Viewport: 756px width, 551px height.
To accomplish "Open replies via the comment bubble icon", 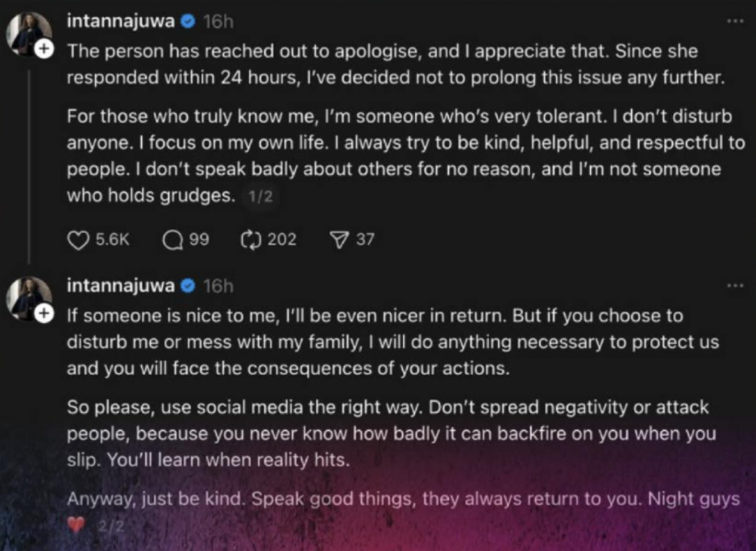I will pos(172,239).
